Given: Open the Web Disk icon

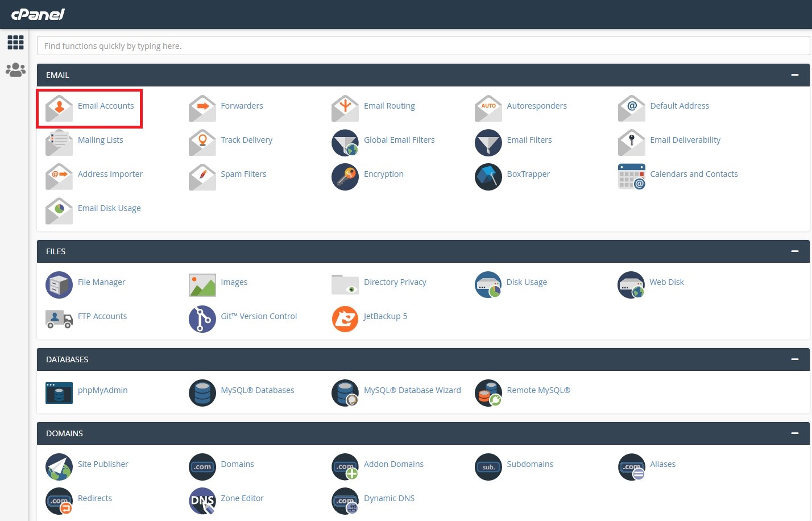Looking at the screenshot, I should pyautogui.click(x=631, y=284).
